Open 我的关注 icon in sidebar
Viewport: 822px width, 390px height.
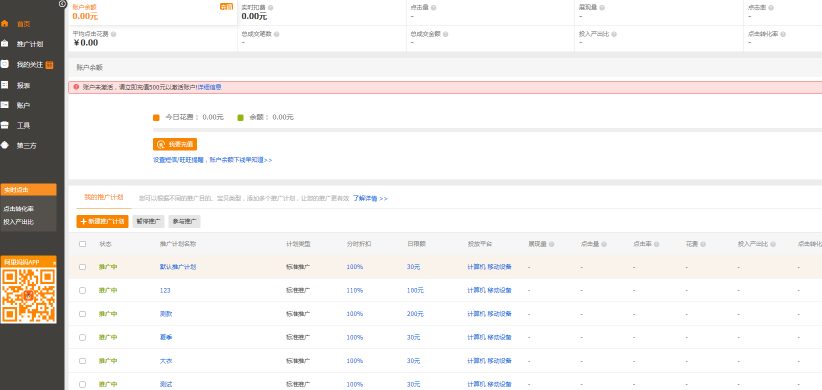(x=4, y=64)
